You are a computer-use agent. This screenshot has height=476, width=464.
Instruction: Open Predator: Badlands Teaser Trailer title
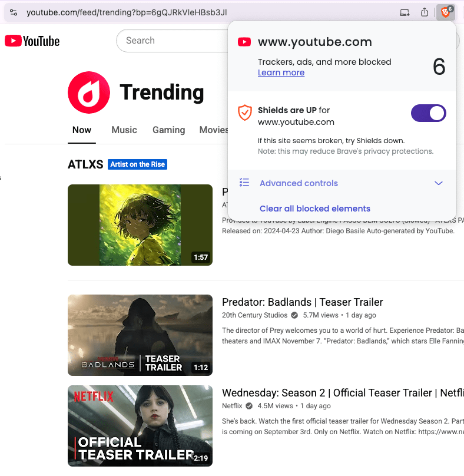(302, 302)
